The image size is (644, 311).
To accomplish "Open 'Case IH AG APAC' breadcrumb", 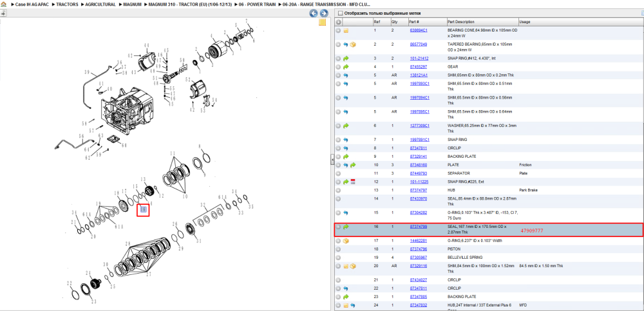I will pyautogui.click(x=31, y=5).
